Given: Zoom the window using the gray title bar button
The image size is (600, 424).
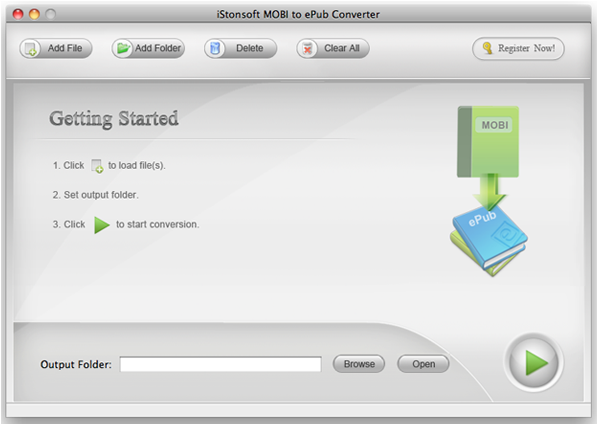Looking at the screenshot, I should pyautogui.click(x=50, y=14).
